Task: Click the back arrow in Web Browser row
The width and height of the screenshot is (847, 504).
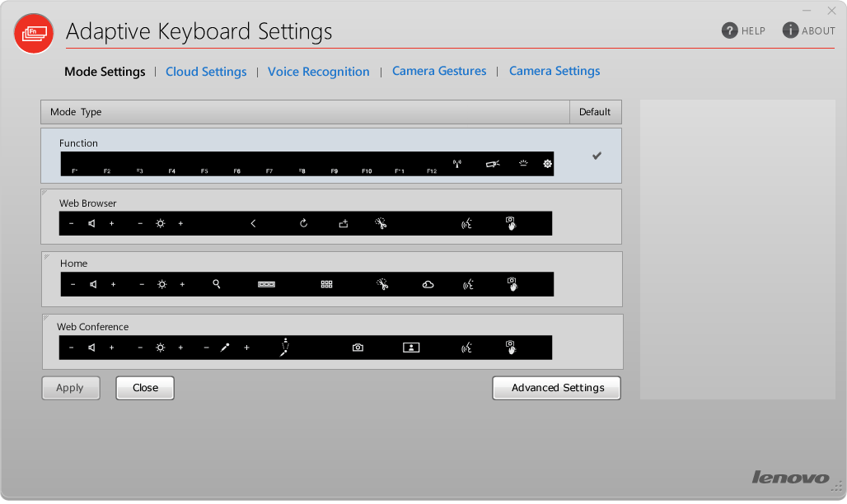Action: click(x=253, y=223)
